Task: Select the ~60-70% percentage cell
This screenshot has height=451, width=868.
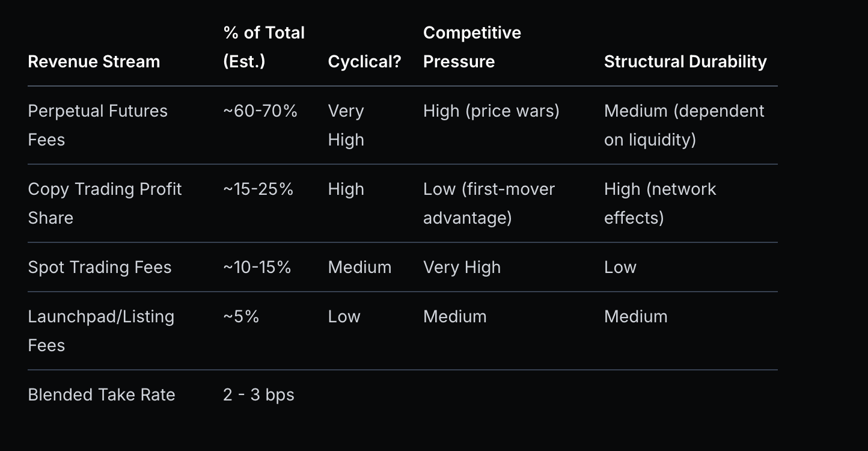Action: [260, 111]
